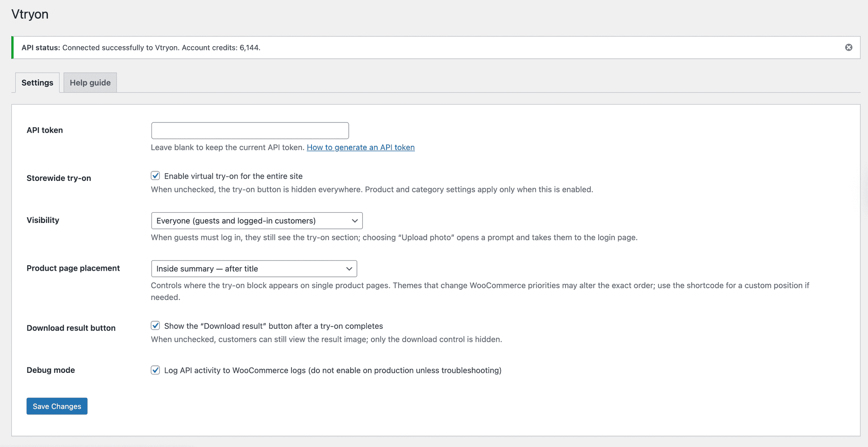Switch to the Settings tab
The width and height of the screenshot is (868, 447).
point(37,83)
